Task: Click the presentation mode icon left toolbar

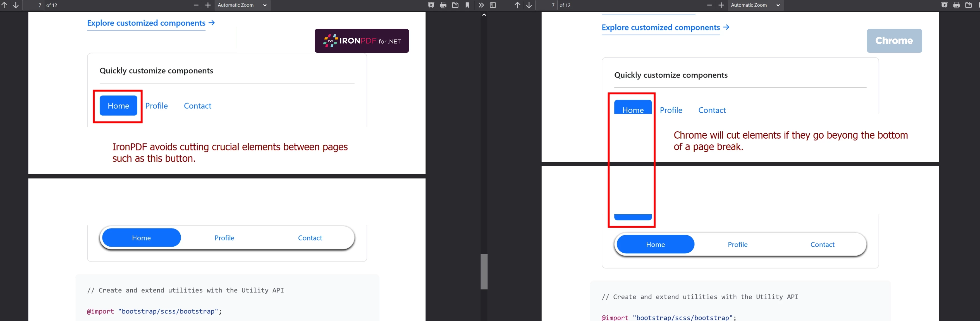Action: click(x=430, y=5)
